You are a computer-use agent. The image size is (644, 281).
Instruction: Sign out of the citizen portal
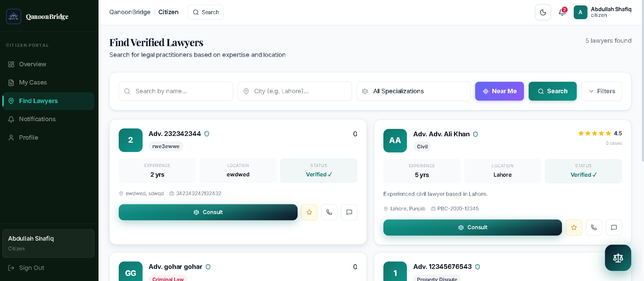26,268
